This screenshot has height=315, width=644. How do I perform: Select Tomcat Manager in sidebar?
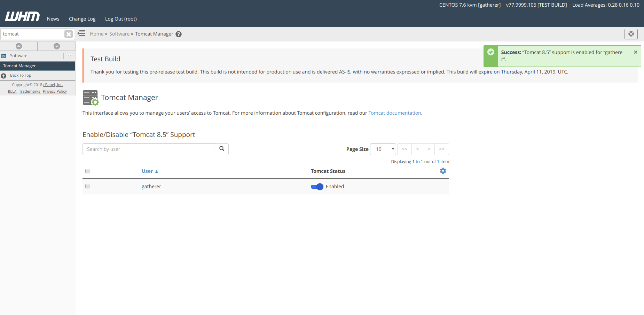point(38,66)
